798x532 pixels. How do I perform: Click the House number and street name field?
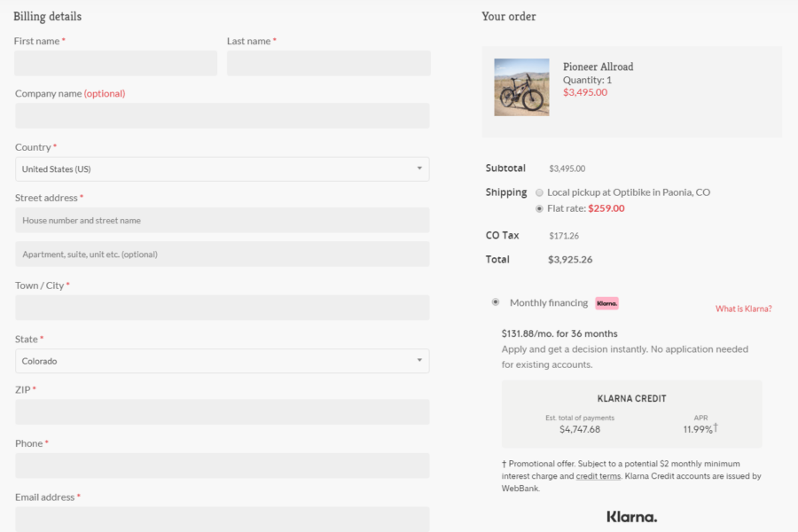click(222, 220)
